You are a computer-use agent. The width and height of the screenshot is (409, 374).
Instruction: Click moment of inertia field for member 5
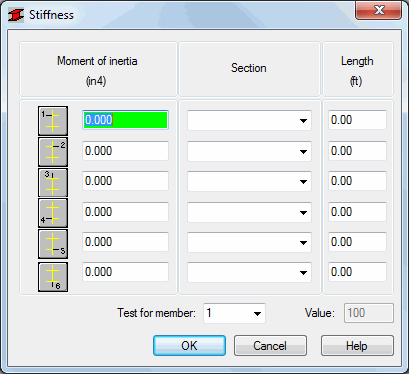pyautogui.click(x=125, y=242)
